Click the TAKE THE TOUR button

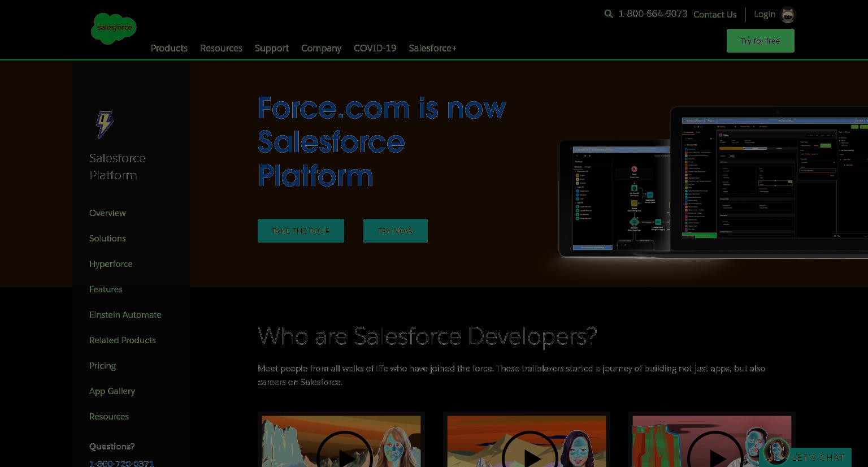tap(301, 231)
